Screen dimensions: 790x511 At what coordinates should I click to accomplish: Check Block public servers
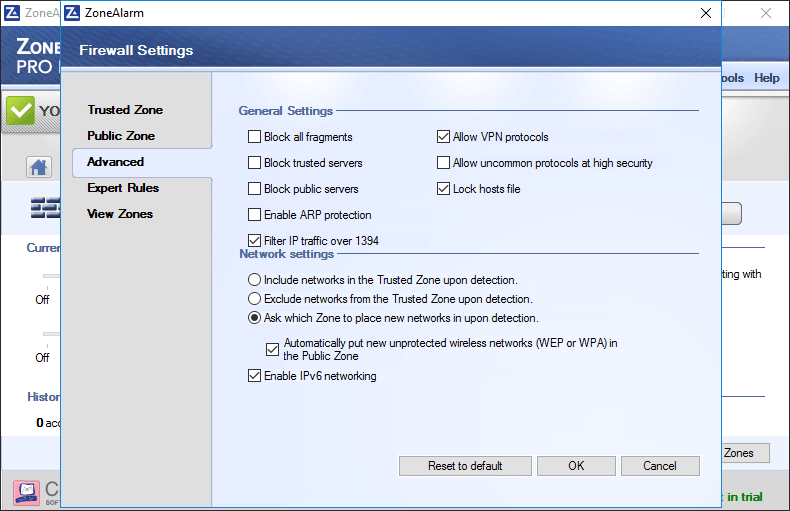(254, 189)
